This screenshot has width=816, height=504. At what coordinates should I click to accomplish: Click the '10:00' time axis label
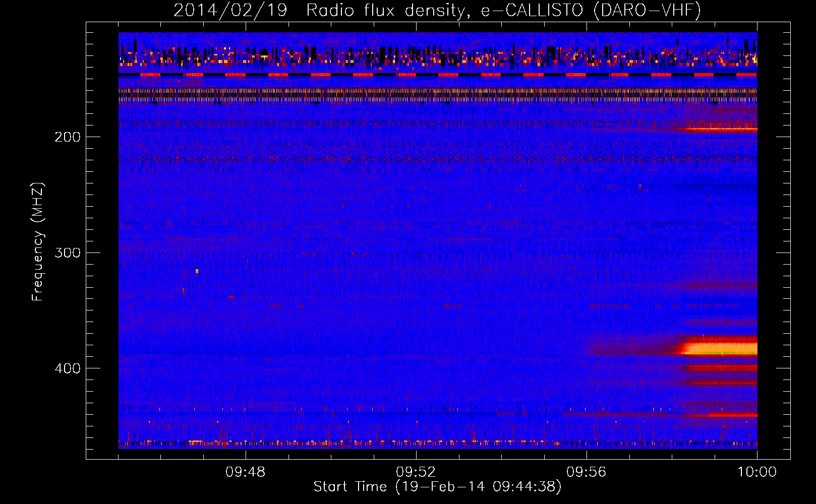757,472
